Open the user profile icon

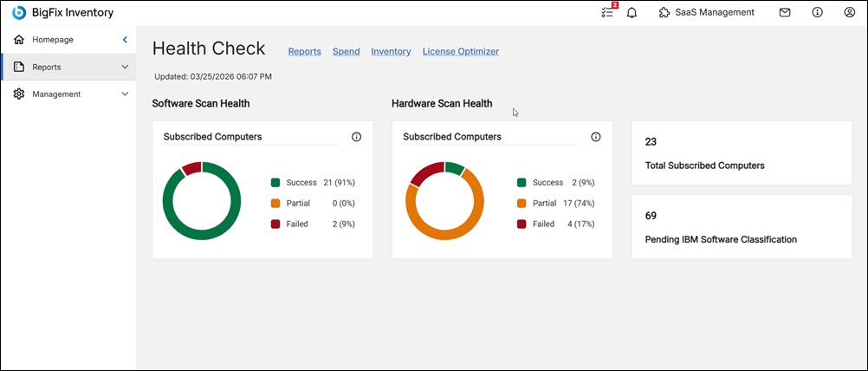850,12
